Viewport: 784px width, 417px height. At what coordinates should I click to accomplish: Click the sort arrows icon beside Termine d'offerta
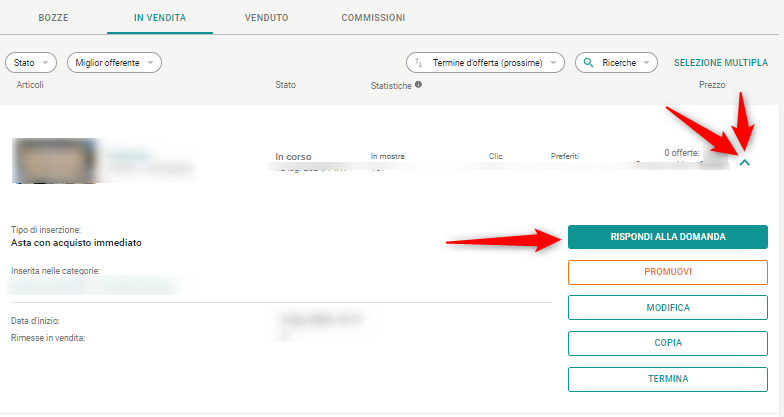[419, 62]
